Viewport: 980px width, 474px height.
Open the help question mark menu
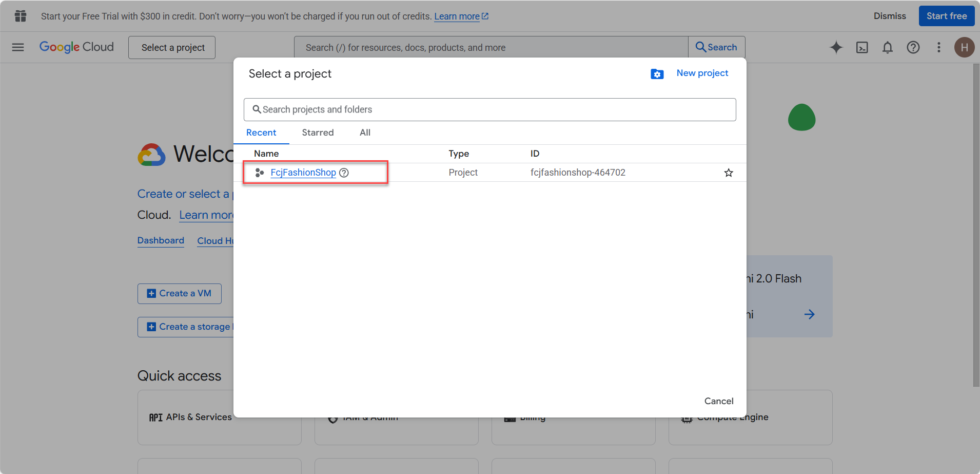(913, 47)
